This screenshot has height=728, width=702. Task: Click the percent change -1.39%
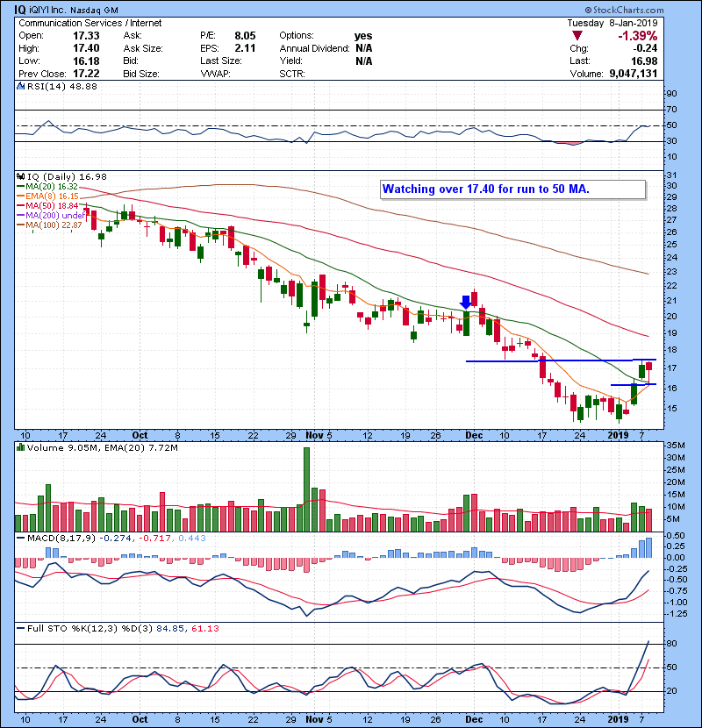[637, 36]
